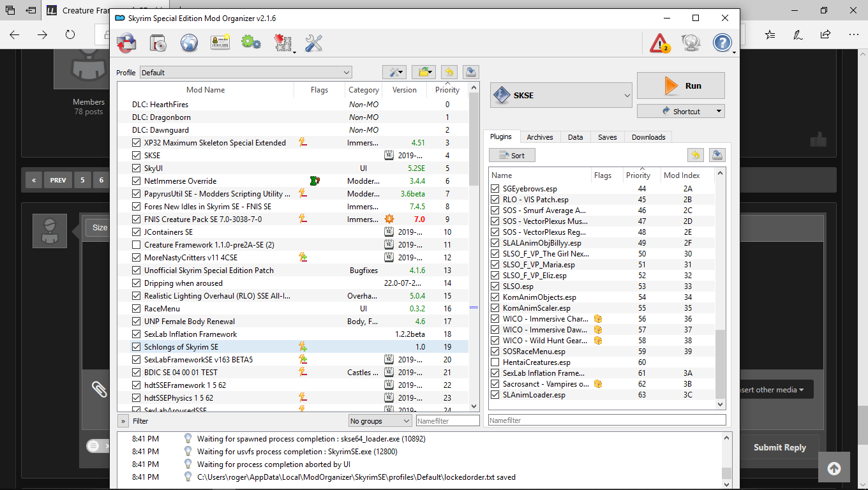The image size is (868, 490).
Task: Click the paperclip attachment icon in forum editor
Action: [x=99, y=389]
